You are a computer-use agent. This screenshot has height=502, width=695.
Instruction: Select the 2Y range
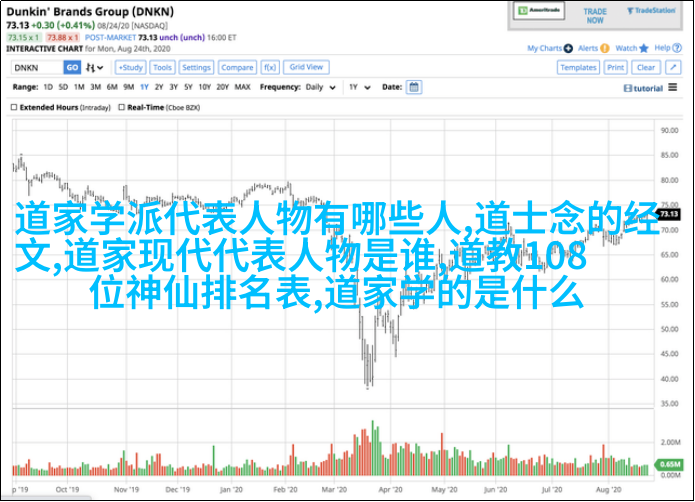click(159, 87)
